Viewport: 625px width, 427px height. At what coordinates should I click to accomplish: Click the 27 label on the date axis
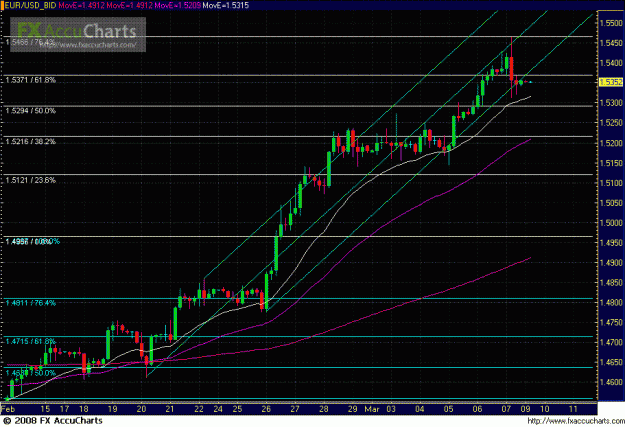(x=295, y=409)
